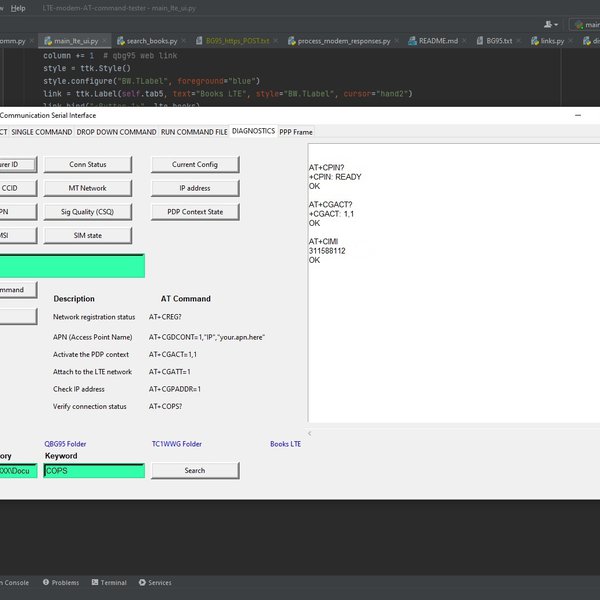Close the search_books.py tab
Viewport: 600px width, 600px height.
point(184,41)
